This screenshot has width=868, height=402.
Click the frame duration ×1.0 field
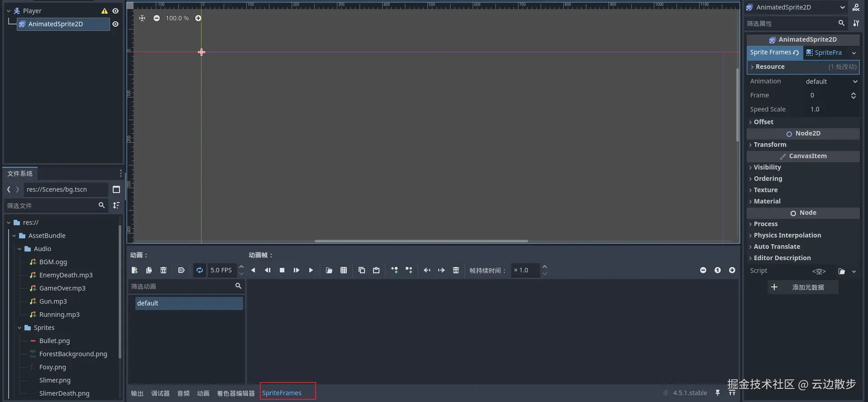pyautogui.click(x=525, y=270)
